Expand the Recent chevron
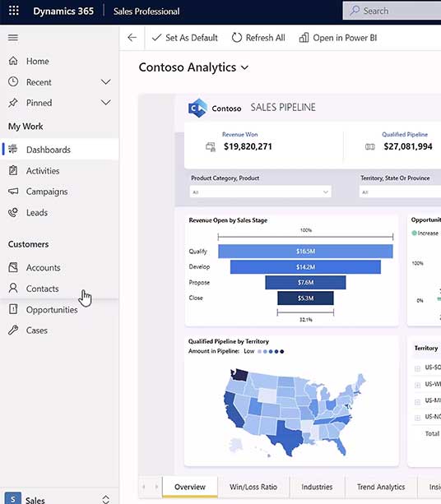 (x=106, y=81)
